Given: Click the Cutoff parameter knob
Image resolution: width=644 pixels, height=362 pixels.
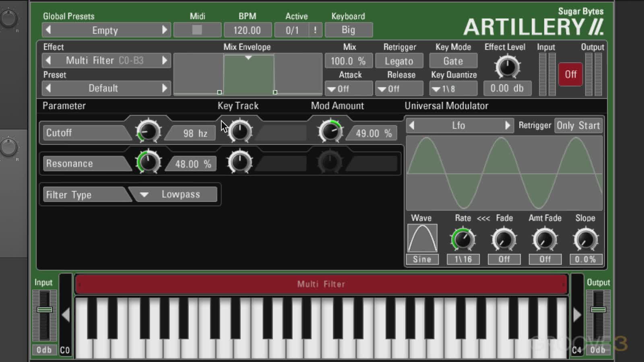Looking at the screenshot, I should pos(148,131).
